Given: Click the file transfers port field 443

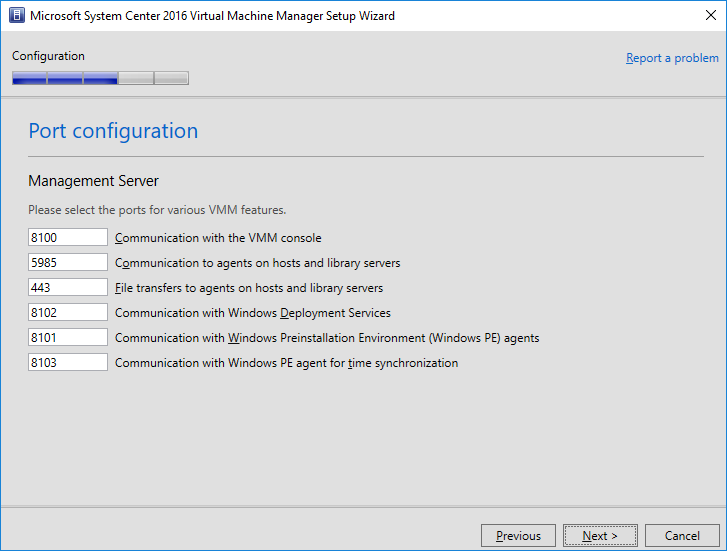Looking at the screenshot, I should [x=68, y=287].
